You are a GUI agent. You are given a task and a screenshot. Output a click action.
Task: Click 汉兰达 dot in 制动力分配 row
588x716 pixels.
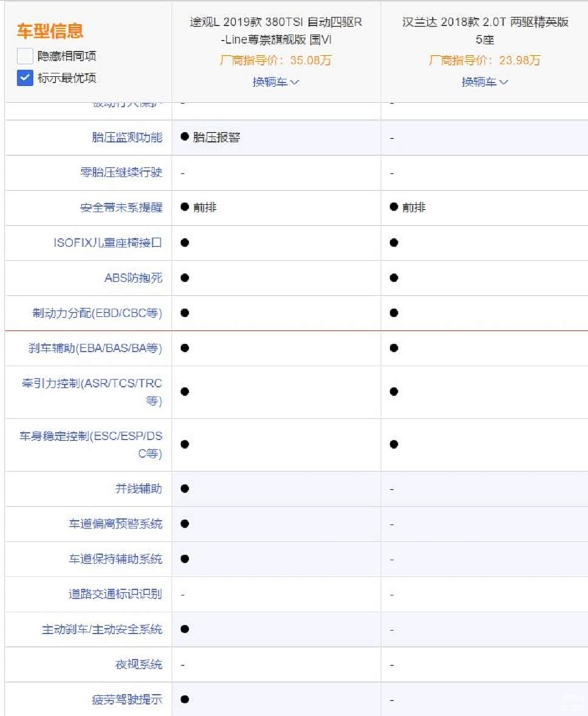394,313
